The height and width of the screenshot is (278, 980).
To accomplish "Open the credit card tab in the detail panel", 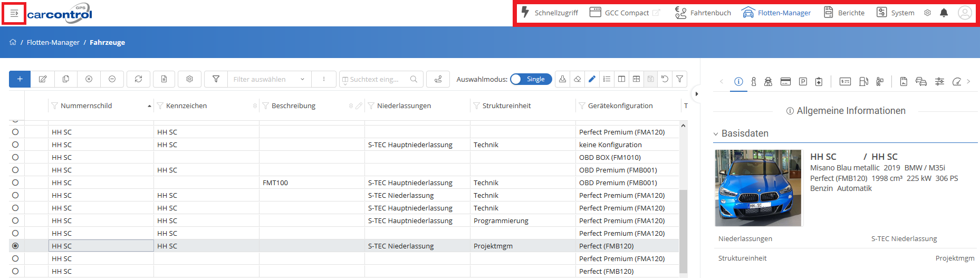I will 785,81.
